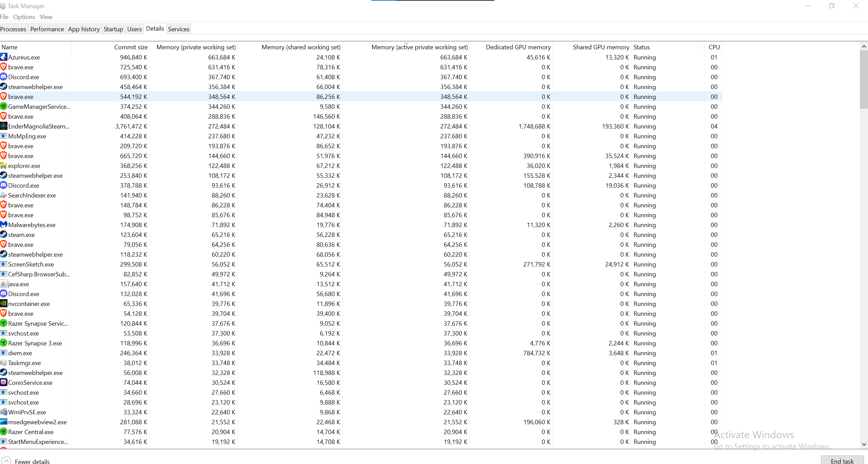This screenshot has width=868, height=464.
Task: Open the Options menu
Action: point(24,17)
